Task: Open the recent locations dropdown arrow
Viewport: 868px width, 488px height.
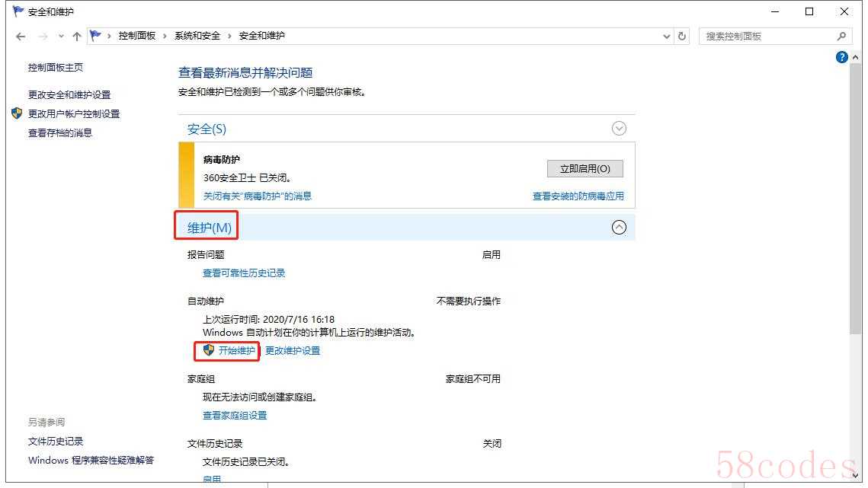Action: click(61, 37)
